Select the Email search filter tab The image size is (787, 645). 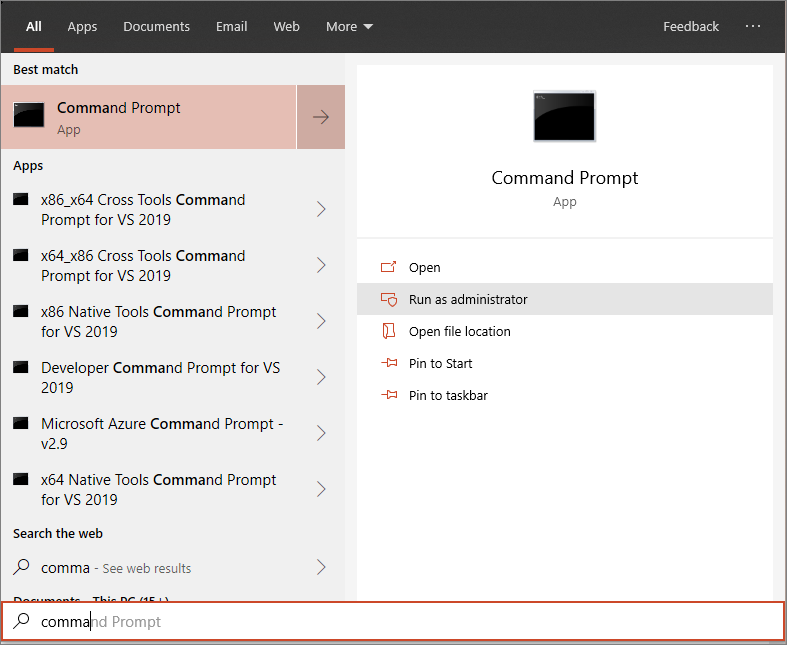click(x=231, y=27)
